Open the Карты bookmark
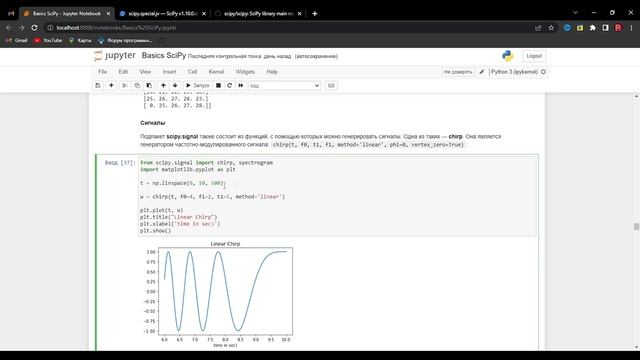 80,40
